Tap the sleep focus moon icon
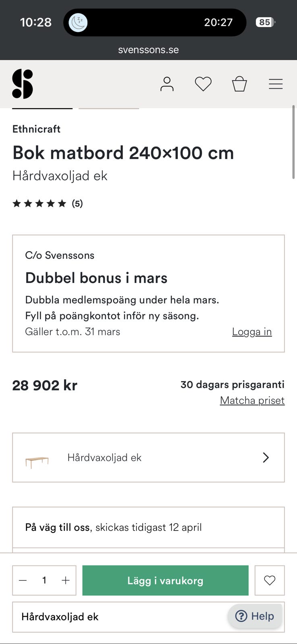Screen dimensions: 297x644 click(x=78, y=22)
